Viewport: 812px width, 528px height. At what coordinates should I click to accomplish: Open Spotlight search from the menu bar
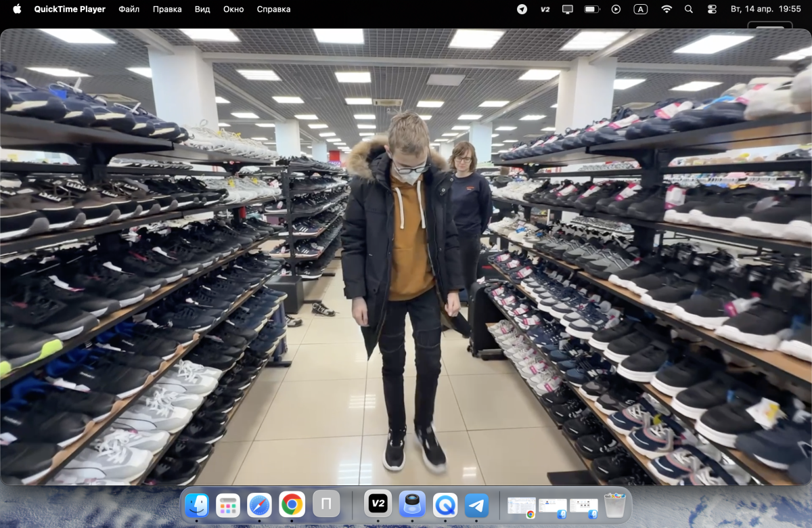pos(689,9)
